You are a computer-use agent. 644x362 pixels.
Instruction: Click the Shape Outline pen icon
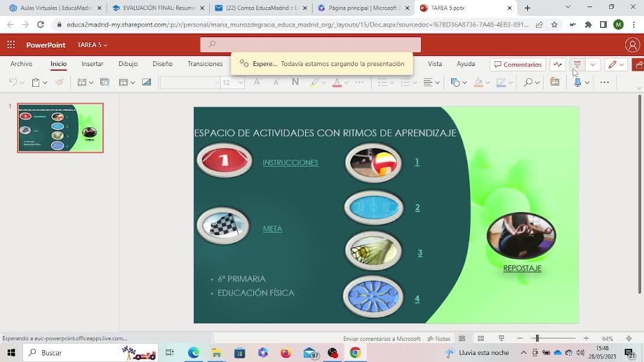(x=501, y=83)
